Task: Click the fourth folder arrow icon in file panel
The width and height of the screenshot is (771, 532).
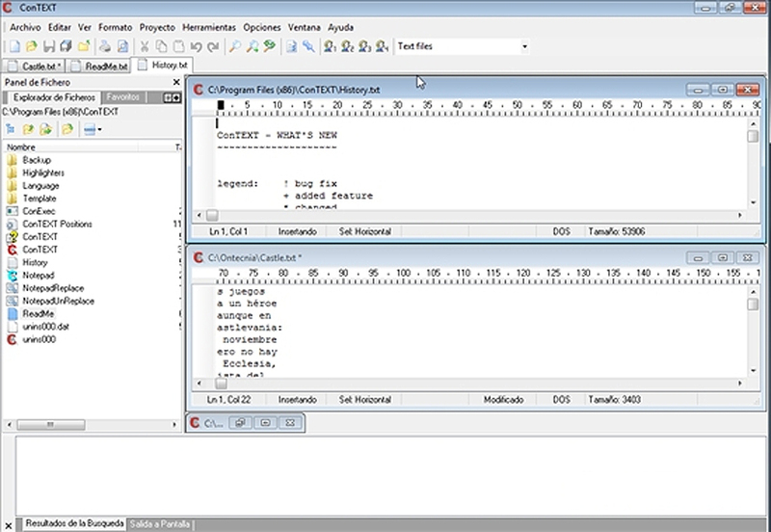Action: [67, 129]
